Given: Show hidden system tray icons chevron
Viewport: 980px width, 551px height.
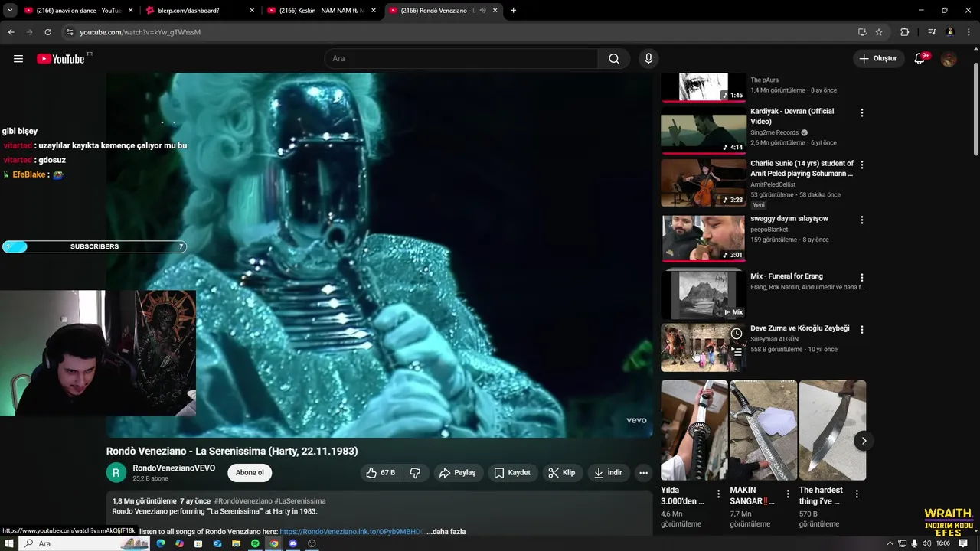Looking at the screenshot, I should click(x=890, y=543).
